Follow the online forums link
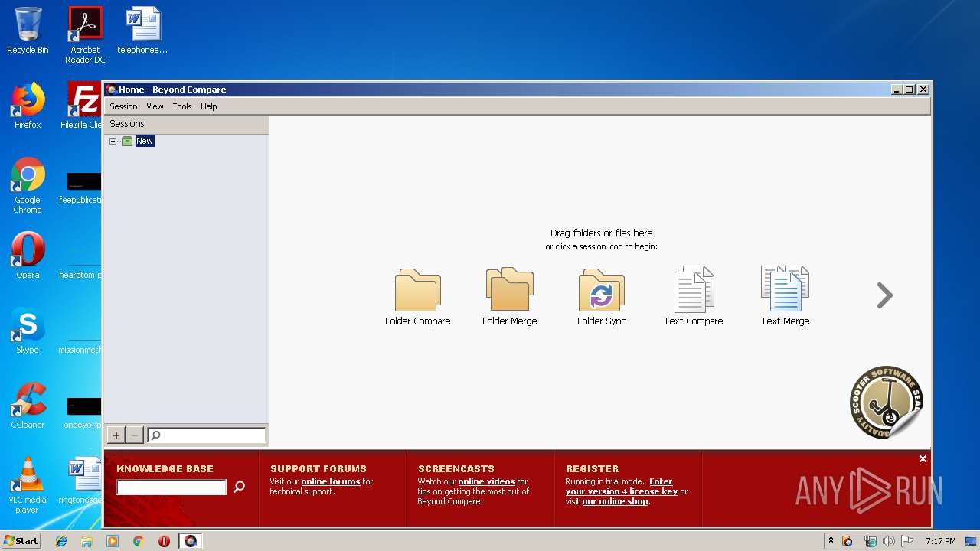 coord(331,481)
